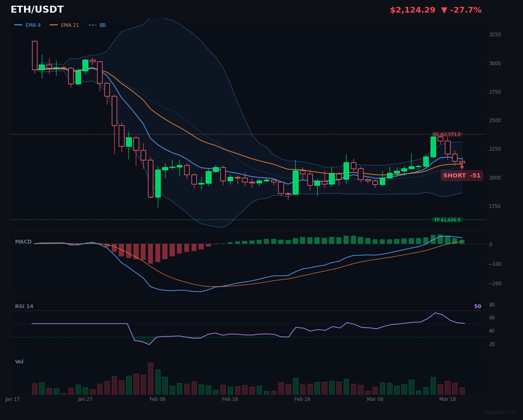This screenshot has width=523, height=420.
Task: Toggle the BB (Bollinger Bands) overlay
Action: (102, 25)
